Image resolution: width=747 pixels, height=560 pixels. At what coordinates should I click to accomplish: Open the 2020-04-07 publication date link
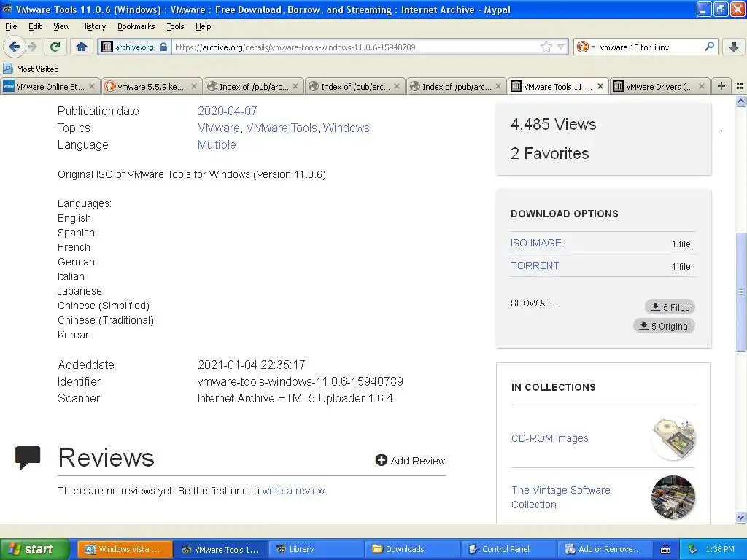(x=228, y=111)
